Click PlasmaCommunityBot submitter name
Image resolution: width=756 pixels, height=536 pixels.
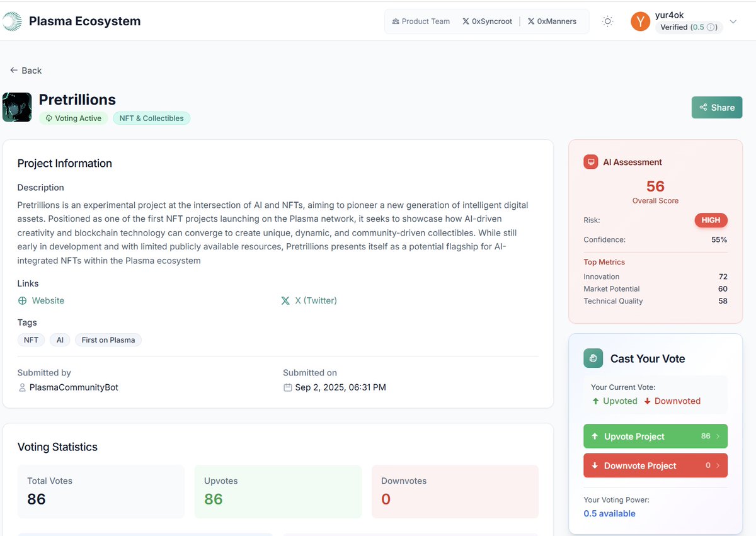point(74,387)
